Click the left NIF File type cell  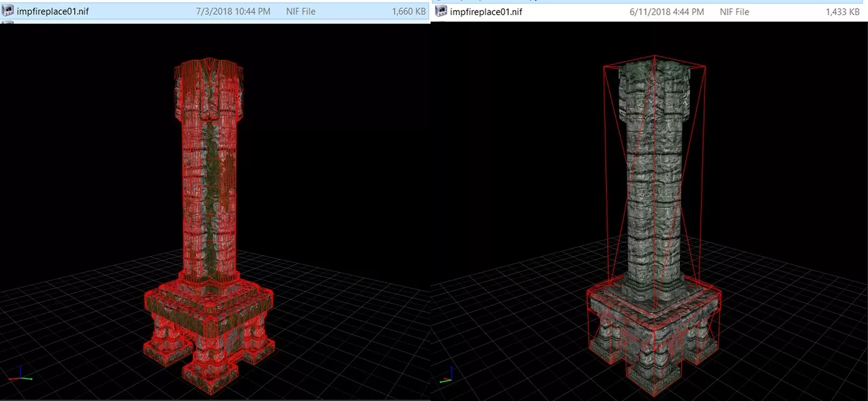[x=301, y=11]
